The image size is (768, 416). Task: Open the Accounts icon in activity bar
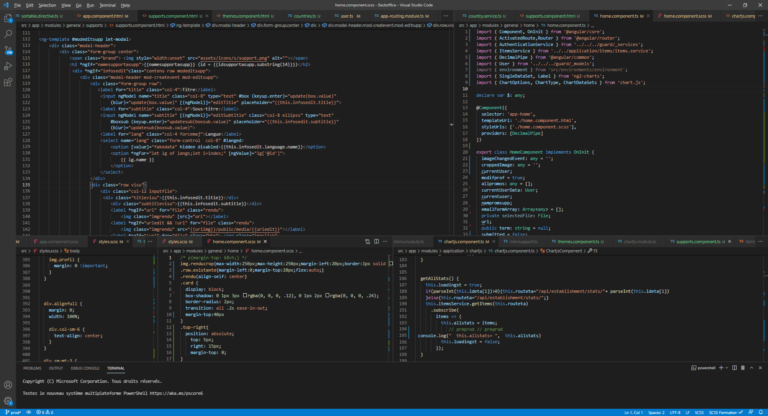tap(8, 385)
